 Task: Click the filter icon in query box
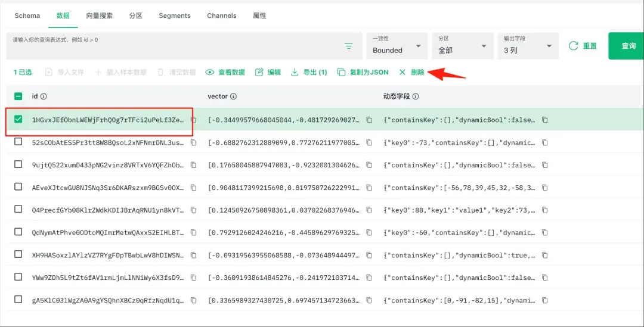pos(349,46)
